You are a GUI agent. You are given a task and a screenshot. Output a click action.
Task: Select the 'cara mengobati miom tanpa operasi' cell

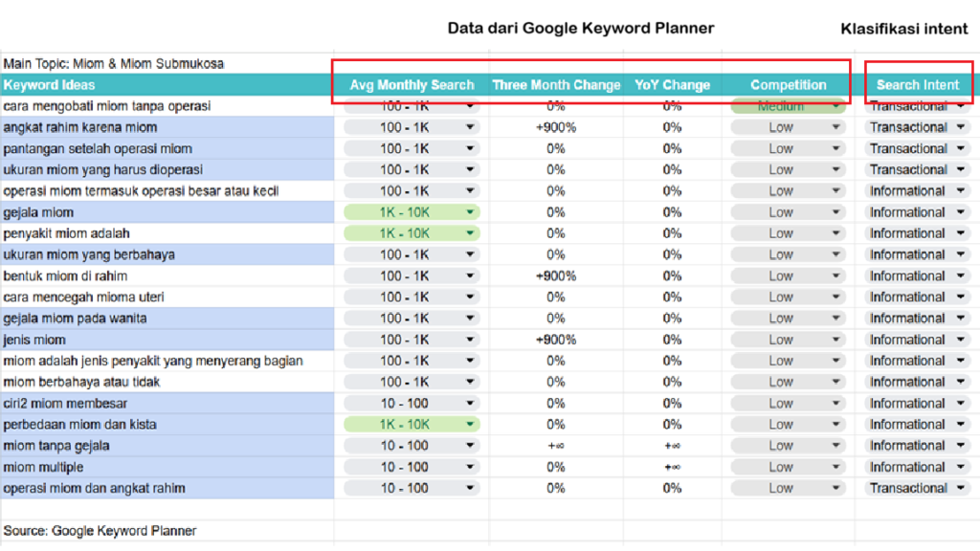(x=167, y=106)
